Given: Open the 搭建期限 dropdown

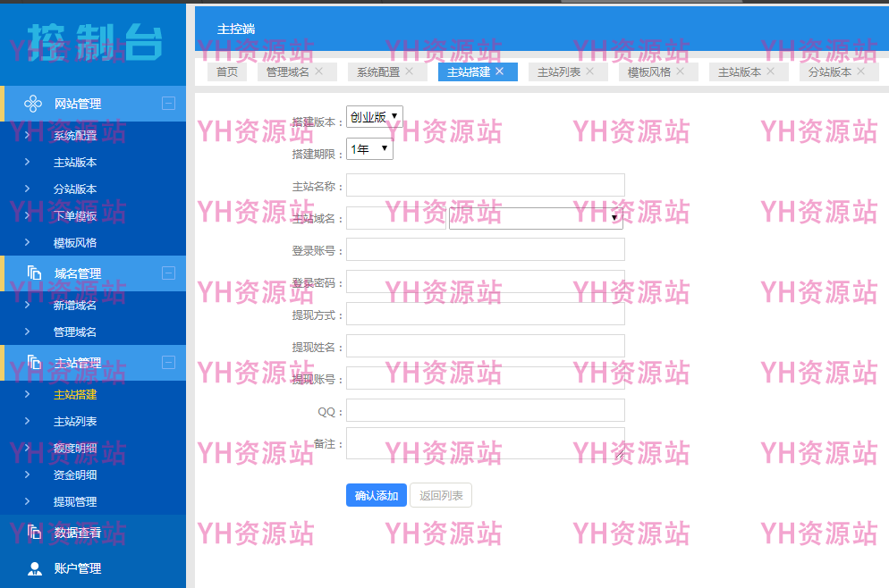Looking at the screenshot, I should [x=369, y=149].
